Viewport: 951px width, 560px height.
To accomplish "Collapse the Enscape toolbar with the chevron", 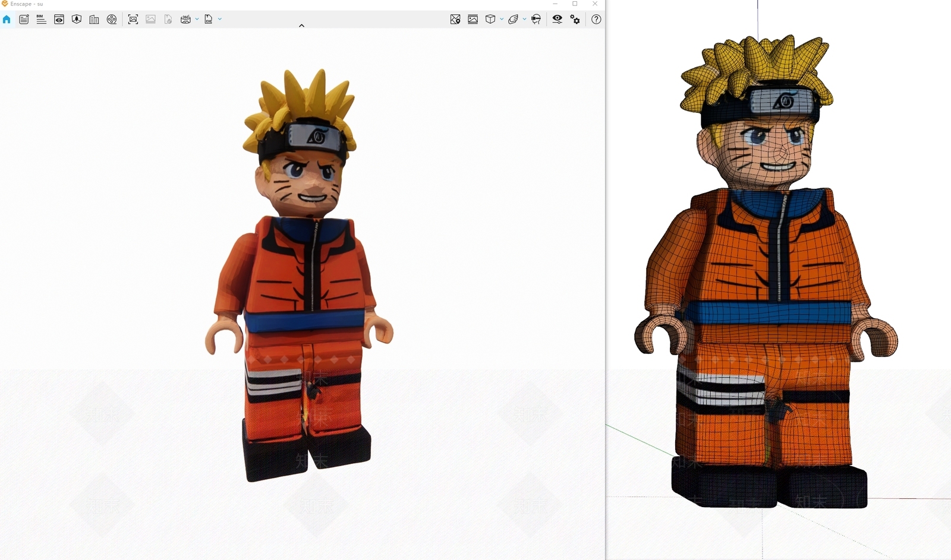I will (x=301, y=26).
